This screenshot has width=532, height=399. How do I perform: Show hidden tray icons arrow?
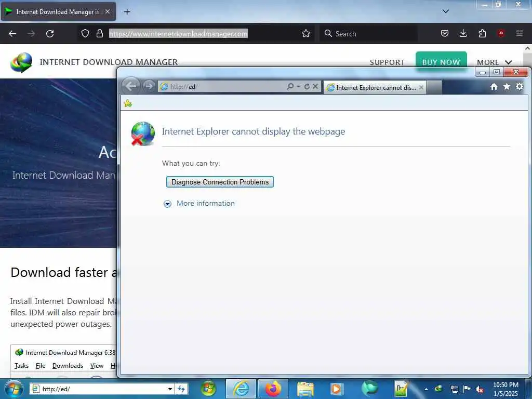click(x=426, y=389)
